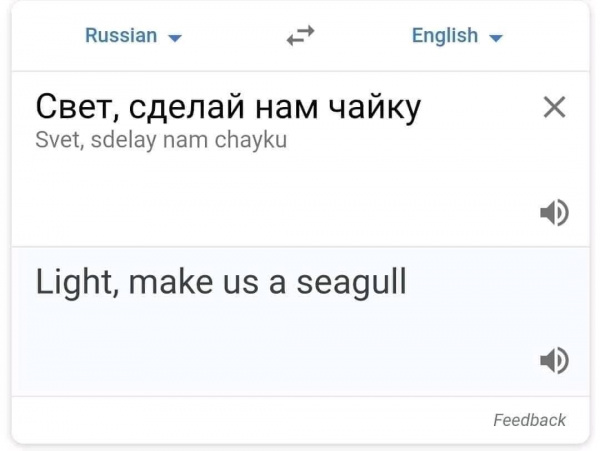This screenshot has width=600, height=451.
Task: Open the arrow beside Russian
Action: pyautogui.click(x=176, y=38)
